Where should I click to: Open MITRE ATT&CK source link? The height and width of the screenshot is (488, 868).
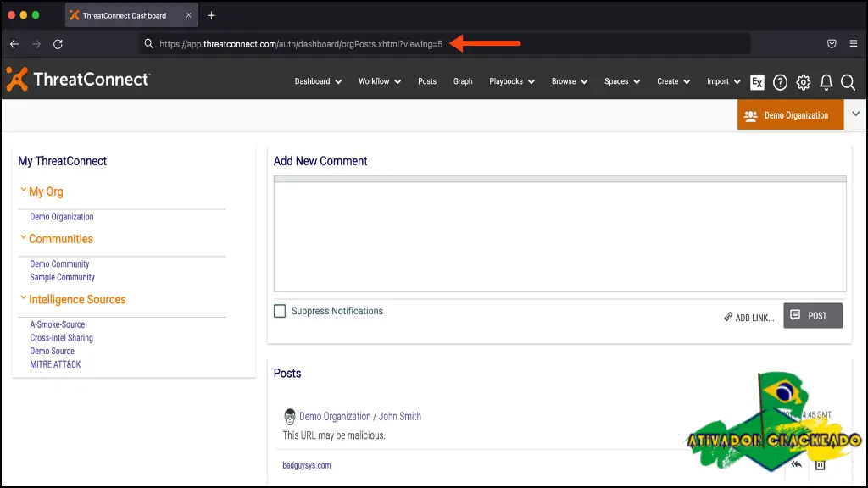tap(55, 364)
